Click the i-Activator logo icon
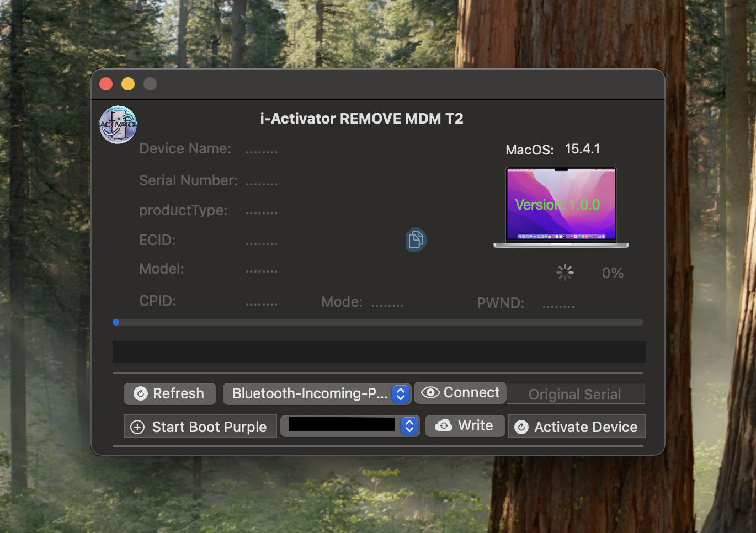This screenshot has width=756, height=533. (118, 125)
